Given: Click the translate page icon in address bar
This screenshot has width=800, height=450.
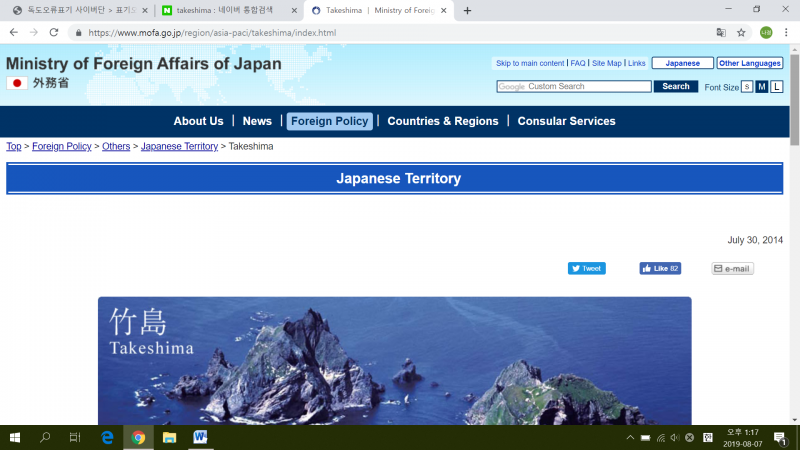Looking at the screenshot, I should (721, 32).
